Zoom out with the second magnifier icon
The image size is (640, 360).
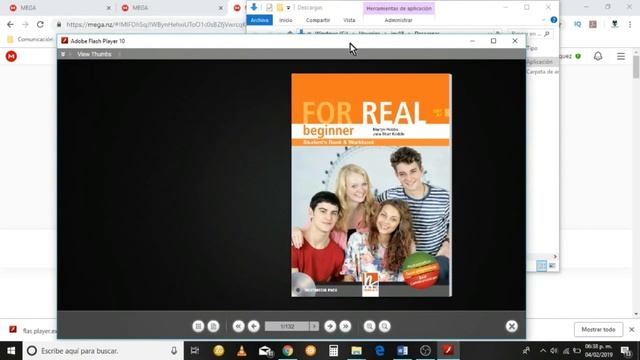click(384, 326)
